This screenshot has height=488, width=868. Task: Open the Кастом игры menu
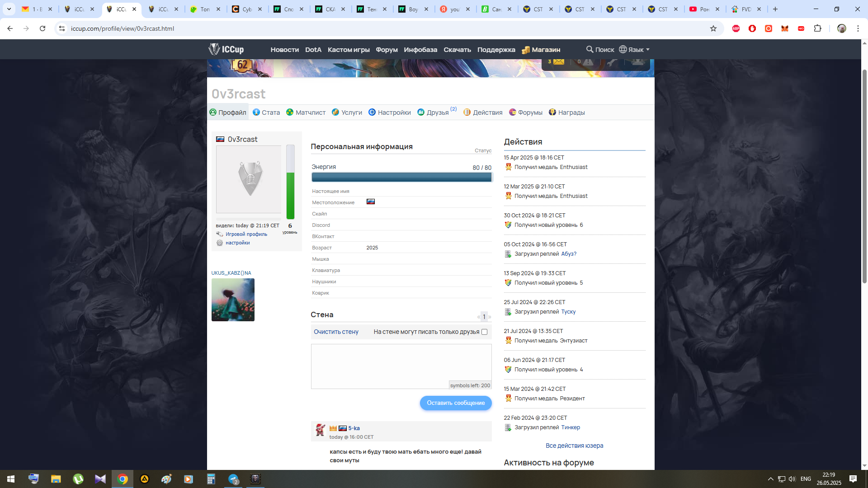[349, 50]
